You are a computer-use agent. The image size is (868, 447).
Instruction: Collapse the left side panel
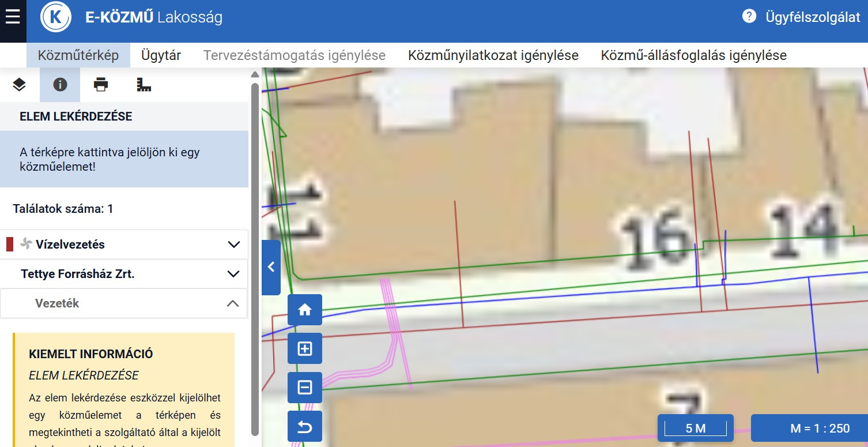pyautogui.click(x=271, y=267)
